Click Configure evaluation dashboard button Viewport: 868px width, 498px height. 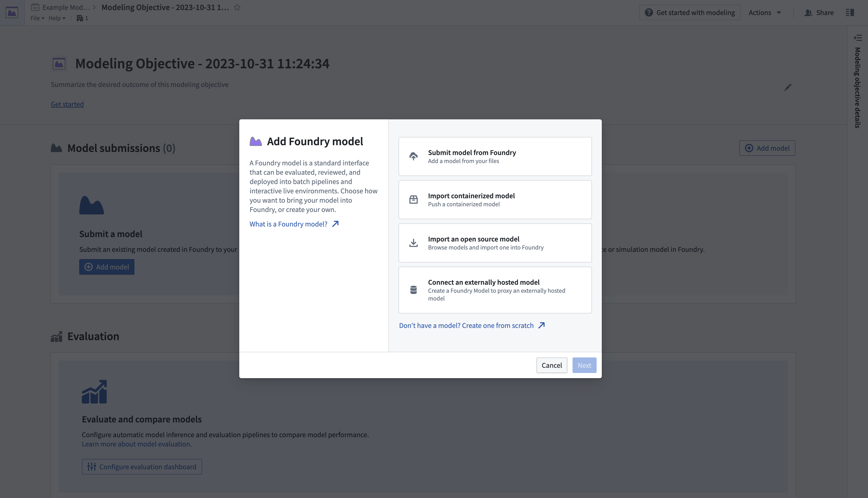click(142, 466)
